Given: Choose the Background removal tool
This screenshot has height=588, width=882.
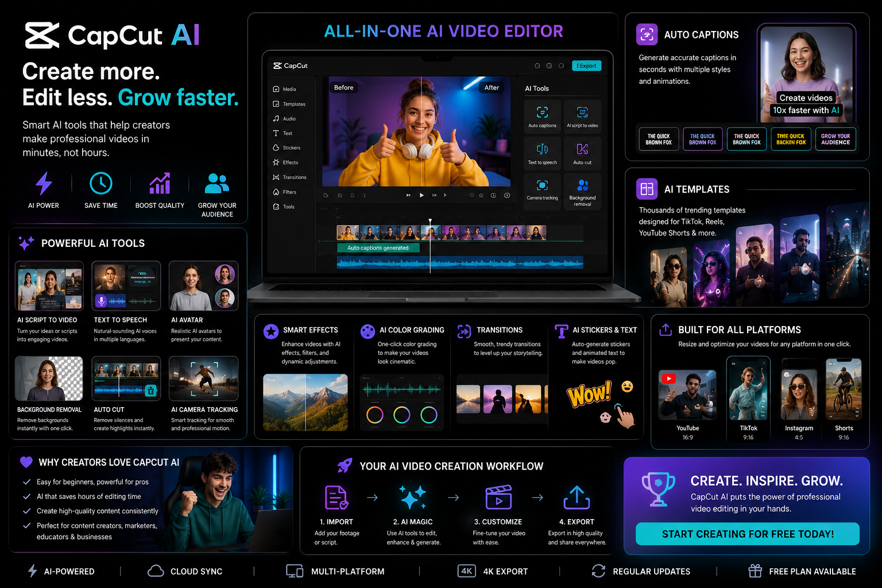Looking at the screenshot, I should [582, 191].
